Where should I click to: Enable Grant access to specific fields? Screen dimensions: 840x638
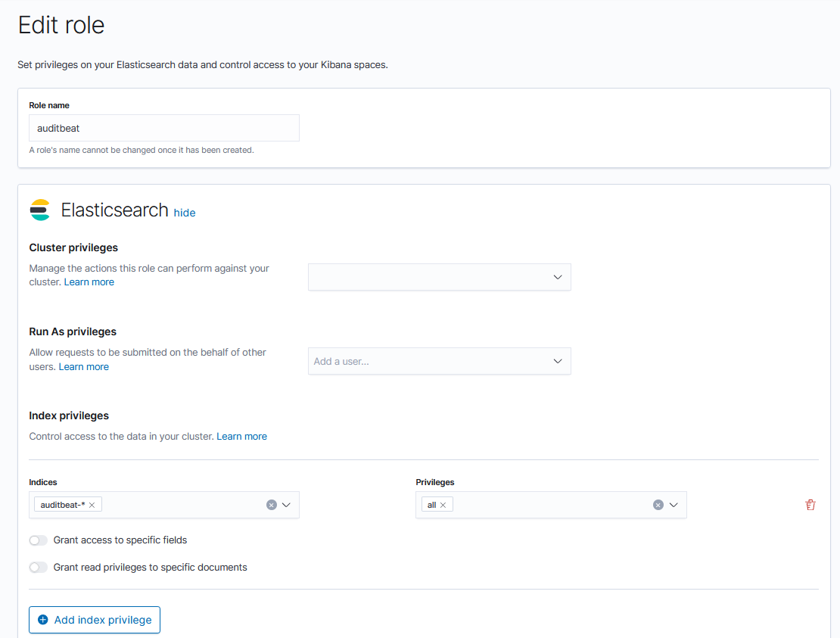(38, 540)
